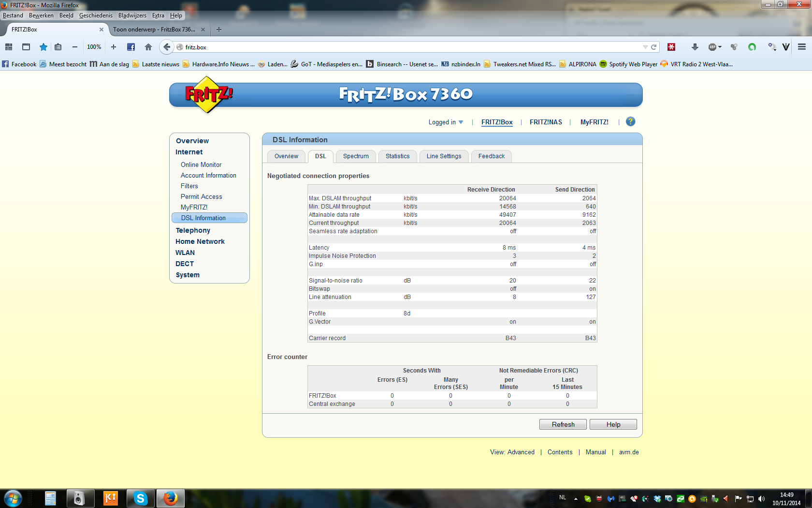Go back with the back arrow button

167,47
